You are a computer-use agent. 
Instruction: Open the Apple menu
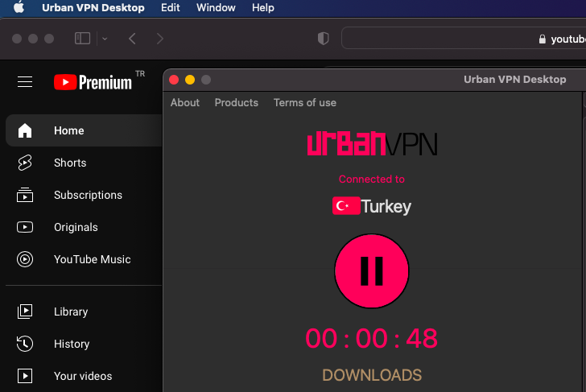tap(19, 7)
